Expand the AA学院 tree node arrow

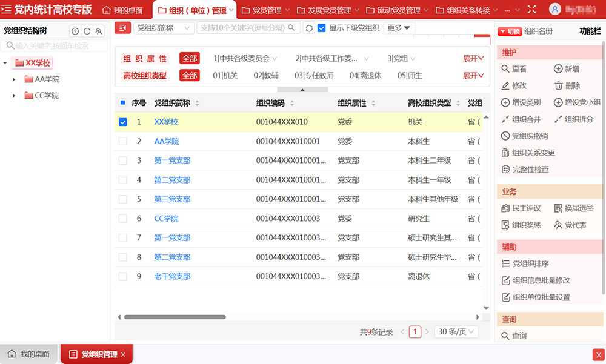[x=14, y=79]
